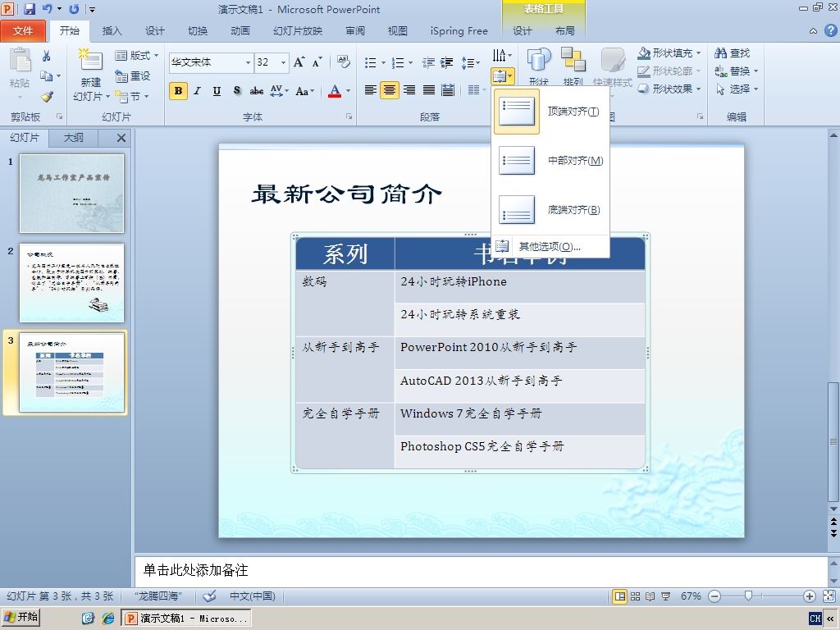Click the zoom slider handle
840x630 pixels.
pyautogui.click(x=748, y=596)
